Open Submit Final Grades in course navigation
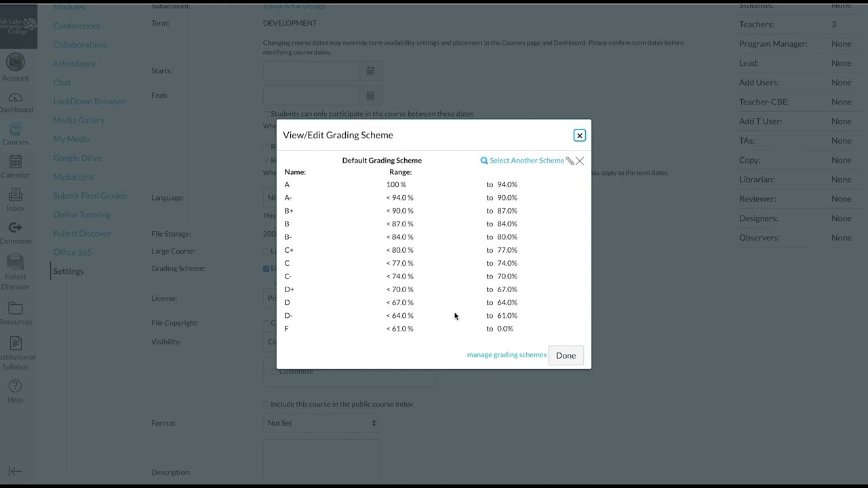868x488 pixels. [x=90, y=196]
